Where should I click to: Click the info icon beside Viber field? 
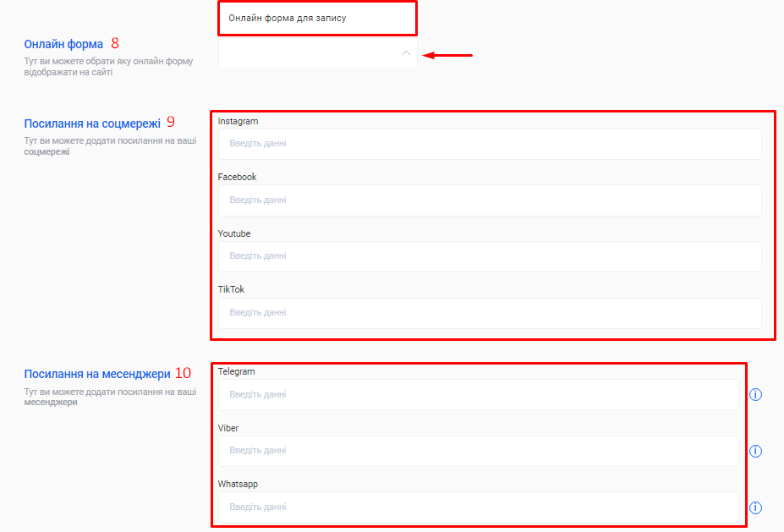click(x=756, y=451)
